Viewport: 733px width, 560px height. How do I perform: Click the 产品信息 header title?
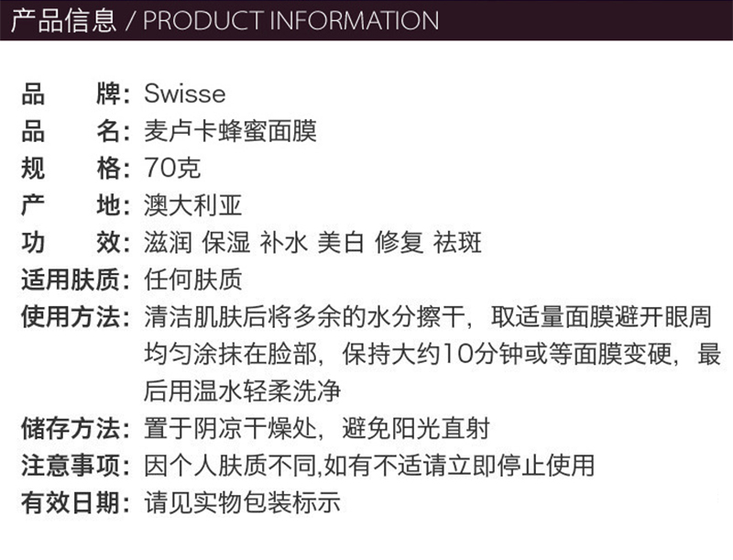[63, 20]
